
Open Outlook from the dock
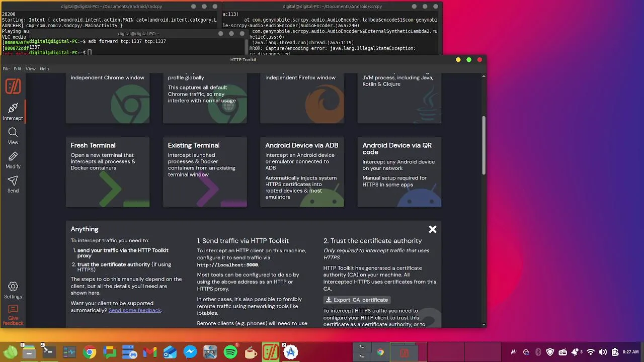pos(170,352)
